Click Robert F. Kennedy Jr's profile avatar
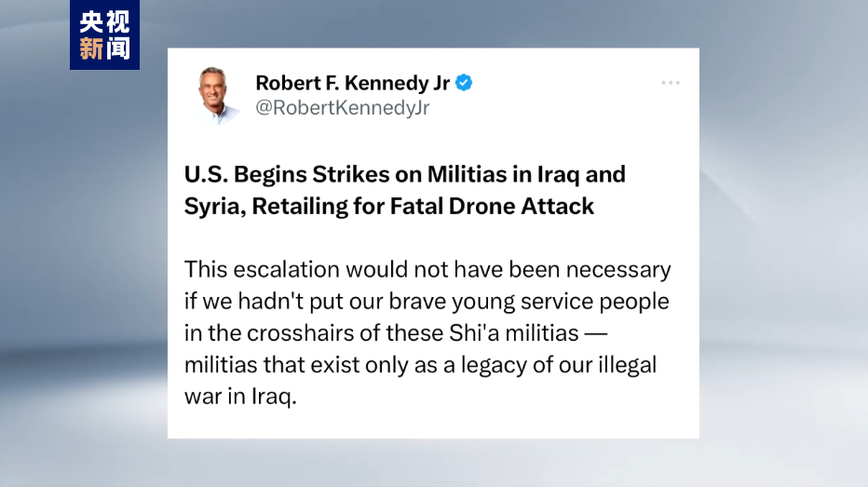The image size is (868, 487). click(x=216, y=94)
